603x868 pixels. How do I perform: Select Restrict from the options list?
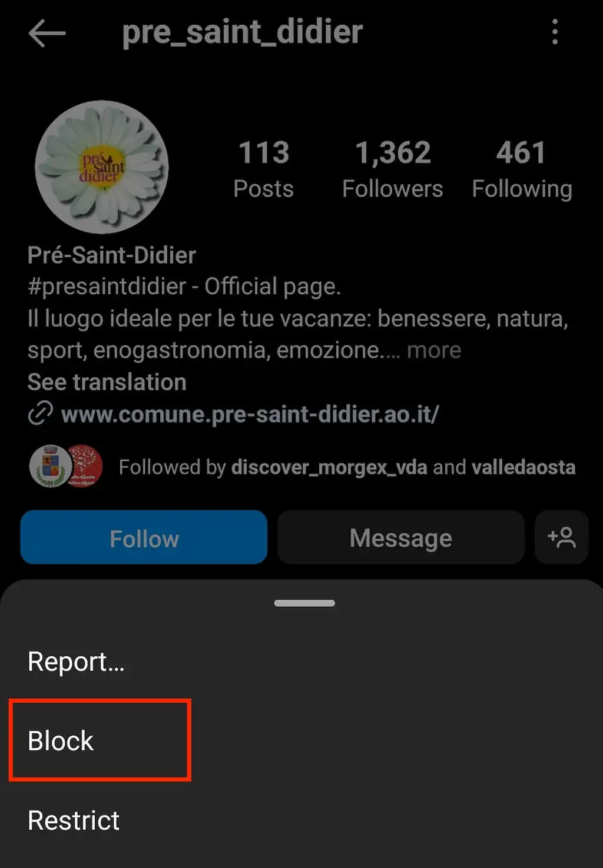[74, 820]
